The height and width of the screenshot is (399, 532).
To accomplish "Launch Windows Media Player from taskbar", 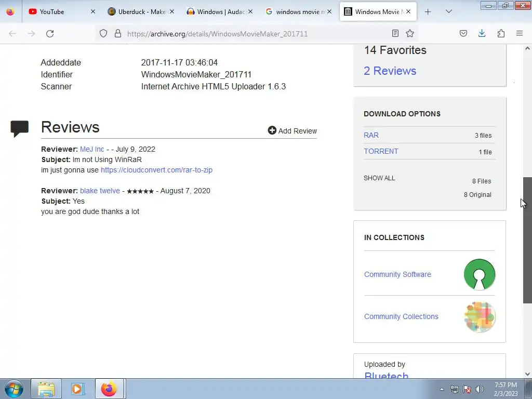I will pos(77,389).
